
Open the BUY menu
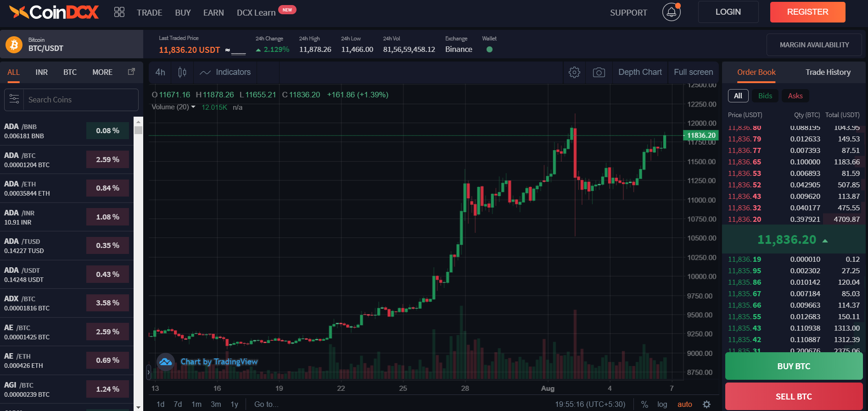point(183,12)
